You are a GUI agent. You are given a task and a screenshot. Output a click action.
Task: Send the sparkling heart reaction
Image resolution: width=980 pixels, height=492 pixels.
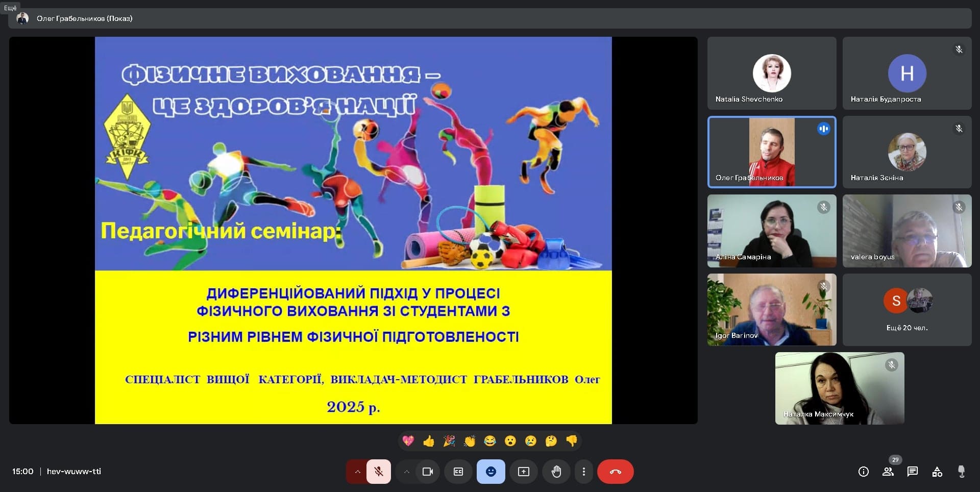[x=408, y=441]
